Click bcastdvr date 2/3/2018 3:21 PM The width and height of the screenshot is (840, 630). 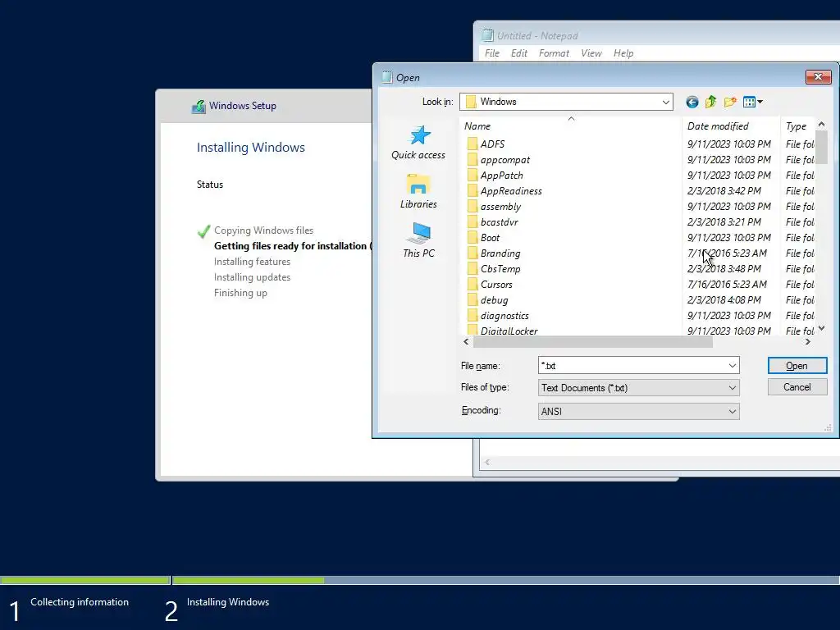click(724, 221)
